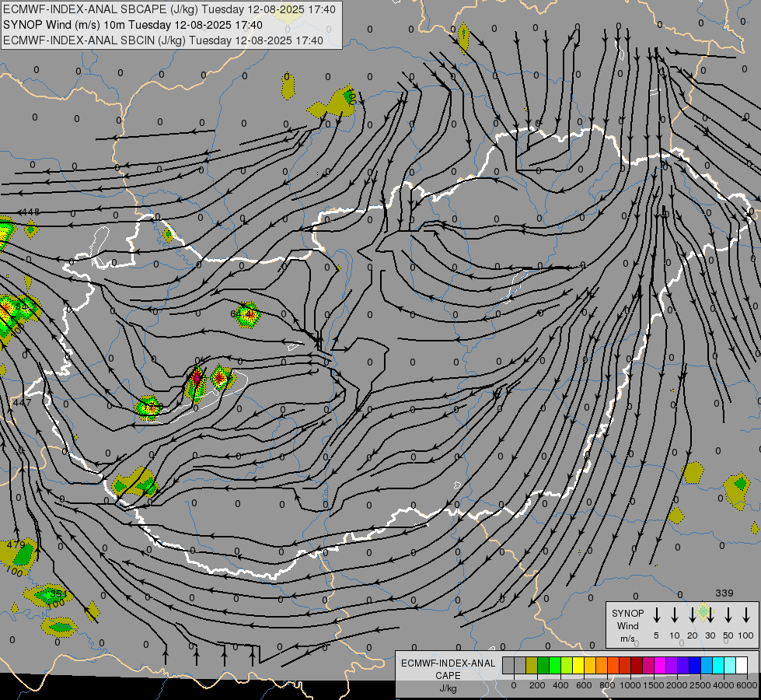This screenshot has width=761, height=700.
Task: Click the ECMWF-INDEX-ANAL label in the CAPE legend
Action: pyautogui.click(x=448, y=663)
